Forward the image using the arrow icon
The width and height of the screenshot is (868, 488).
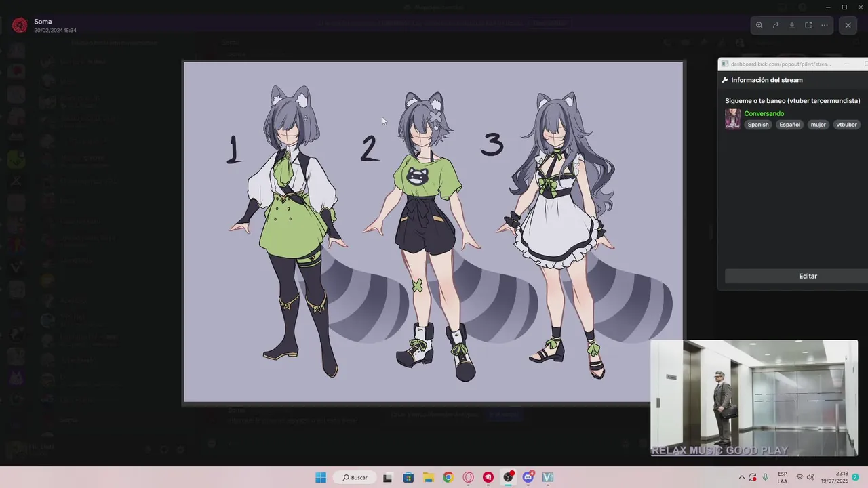coord(776,25)
